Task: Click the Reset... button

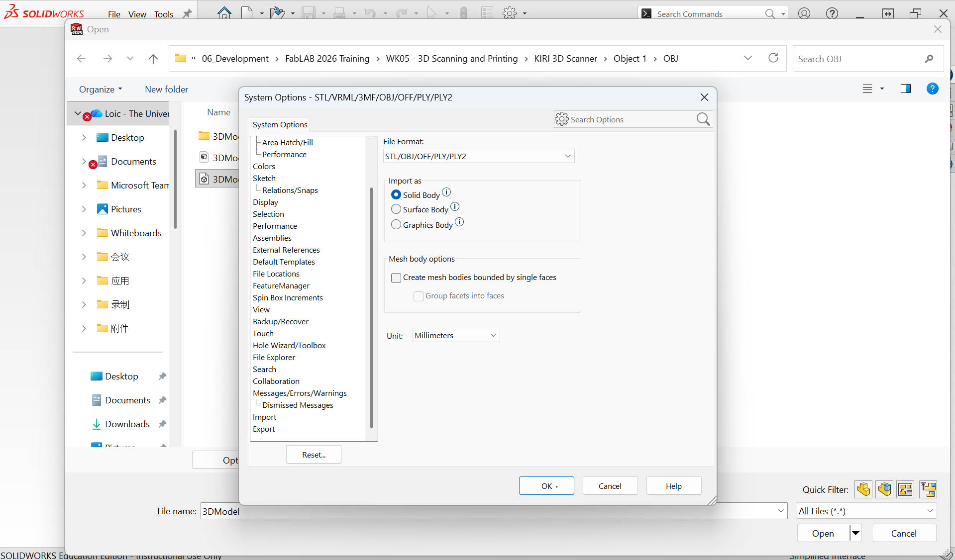Action: (314, 455)
